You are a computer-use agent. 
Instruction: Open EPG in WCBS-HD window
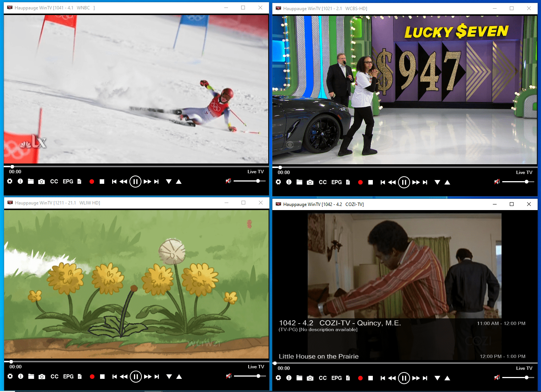pyautogui.click(x=337, y=182)
